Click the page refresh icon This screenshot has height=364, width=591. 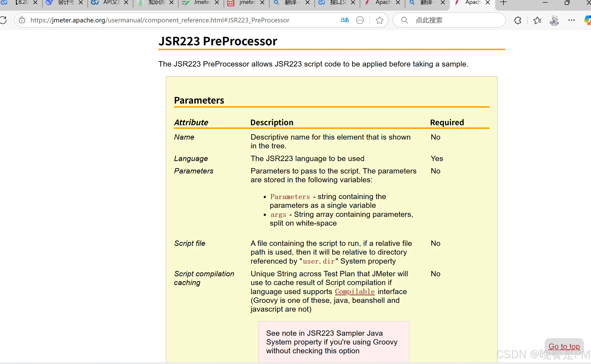[x=3, y=20]
